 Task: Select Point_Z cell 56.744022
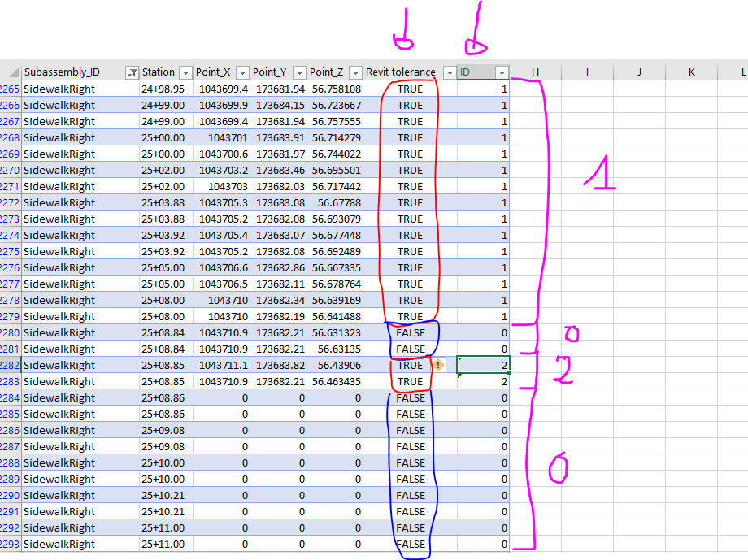[x=334, y=154]
